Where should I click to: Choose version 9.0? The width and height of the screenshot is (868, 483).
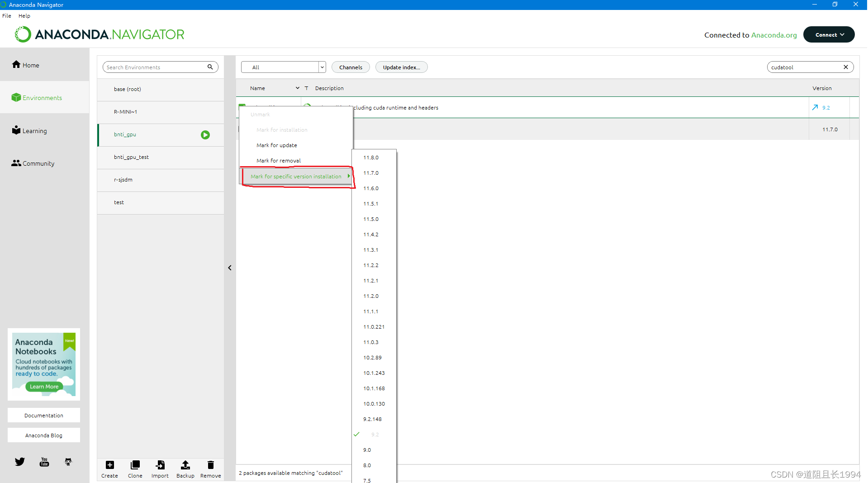point(374,450)
